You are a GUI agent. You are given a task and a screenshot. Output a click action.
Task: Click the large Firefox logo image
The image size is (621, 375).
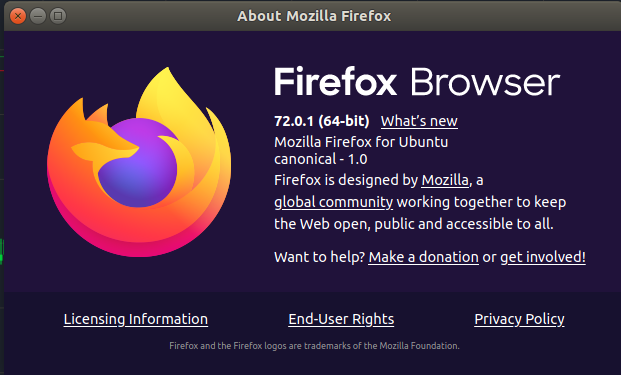click(139, 162)
